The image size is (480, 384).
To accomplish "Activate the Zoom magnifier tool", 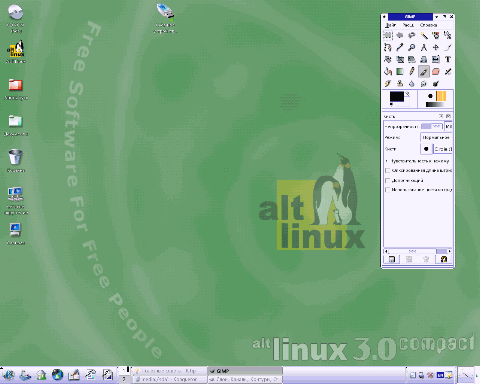I will point(412,47).
